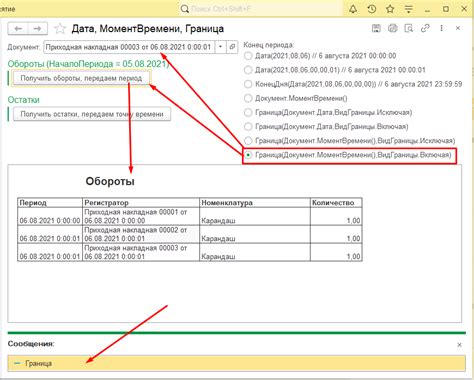The width and height of the screenshot is (474, 380).
Task: Click the Регистратор column header
Action: [x=141, y=203]
